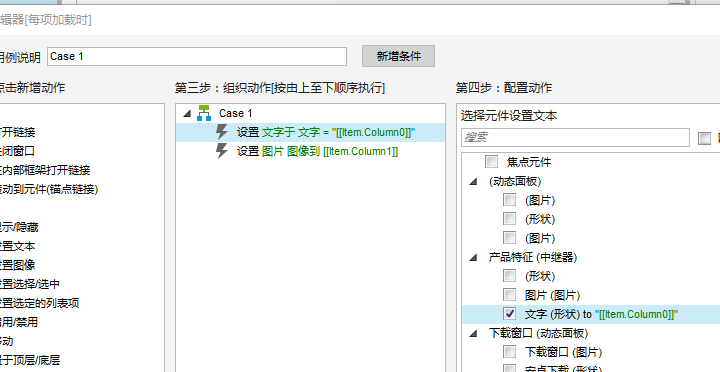Select the 显示/隐藏 action
720x372 pixels.
click(19, 227)
